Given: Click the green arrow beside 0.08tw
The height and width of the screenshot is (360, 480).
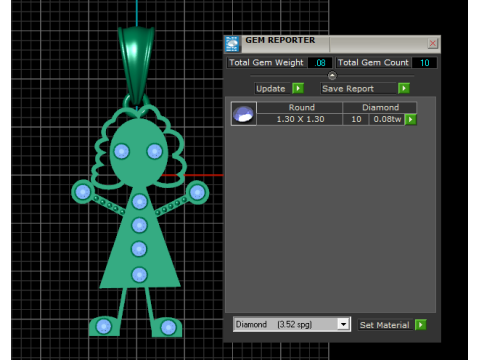Looking at the screenshot, I should pos(411,119).
